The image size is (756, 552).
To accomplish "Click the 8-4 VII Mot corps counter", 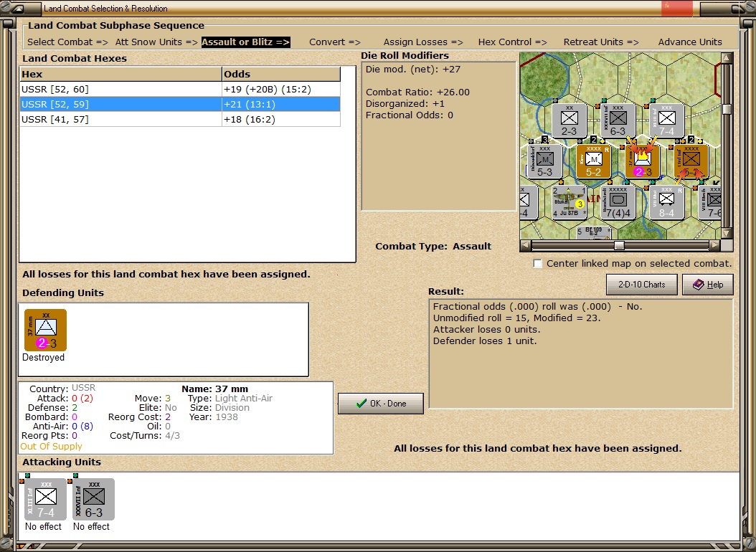I will pyautogui.click(x=666, y=202).
